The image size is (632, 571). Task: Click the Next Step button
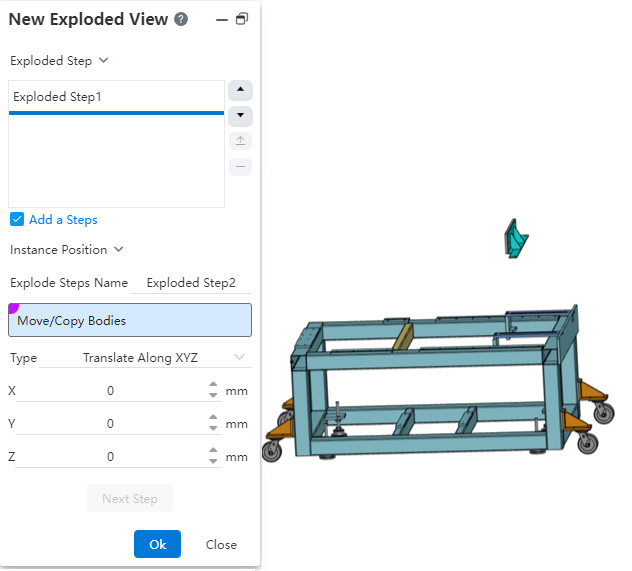130,498
